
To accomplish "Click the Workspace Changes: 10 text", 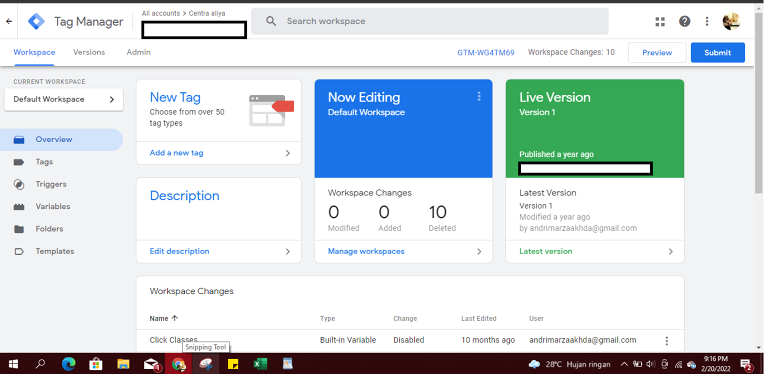I will pyautogui.click(x=571, y=52).
